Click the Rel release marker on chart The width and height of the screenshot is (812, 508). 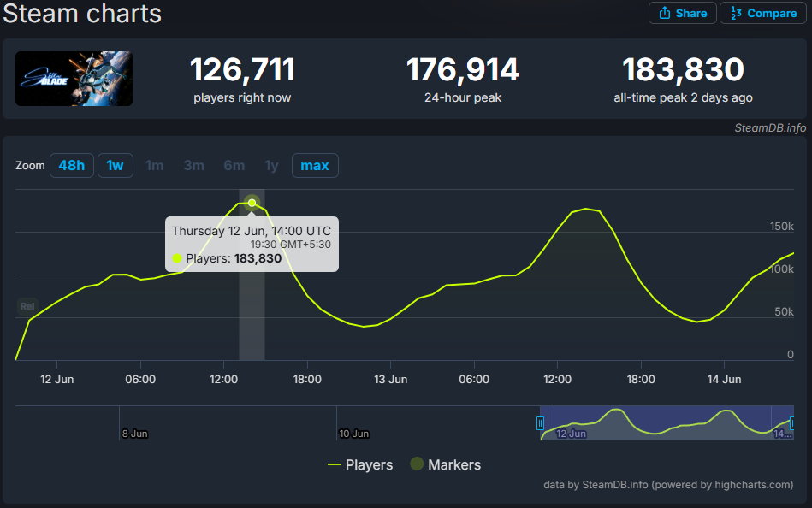27,306
